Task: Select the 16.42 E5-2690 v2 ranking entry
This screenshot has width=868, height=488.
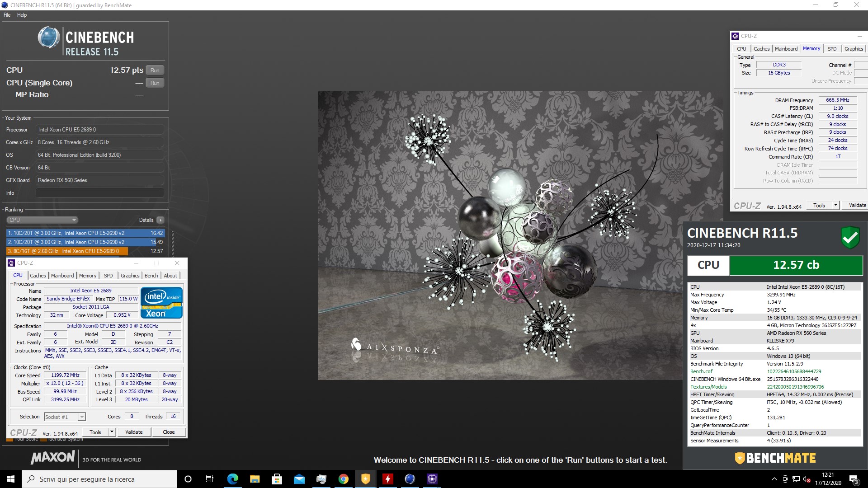Action: pos(85,233)
